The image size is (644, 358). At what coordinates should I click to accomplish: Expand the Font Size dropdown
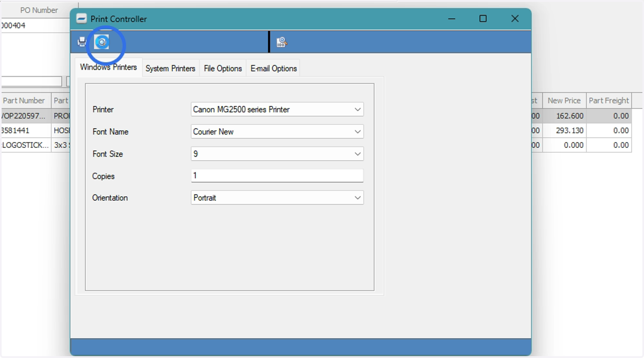click(x=277, y=154)
